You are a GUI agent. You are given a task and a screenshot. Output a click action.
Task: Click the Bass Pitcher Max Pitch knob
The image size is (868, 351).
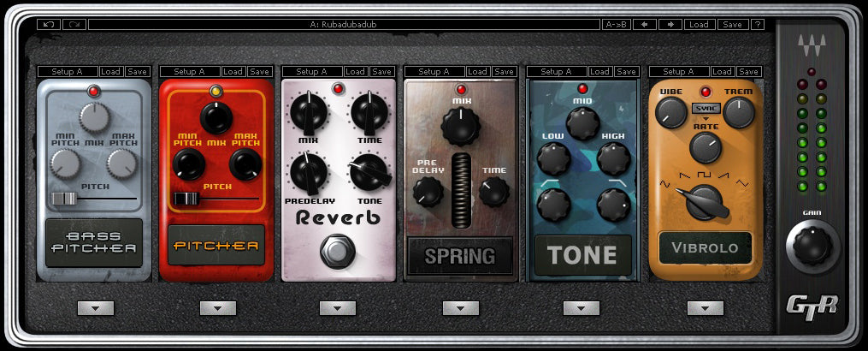coord(122,164)
